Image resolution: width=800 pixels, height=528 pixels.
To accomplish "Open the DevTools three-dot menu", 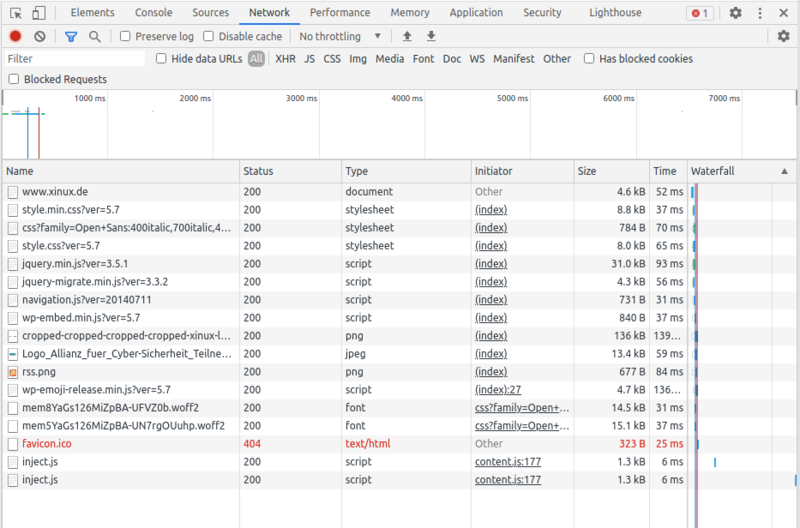I will [759, 13].
